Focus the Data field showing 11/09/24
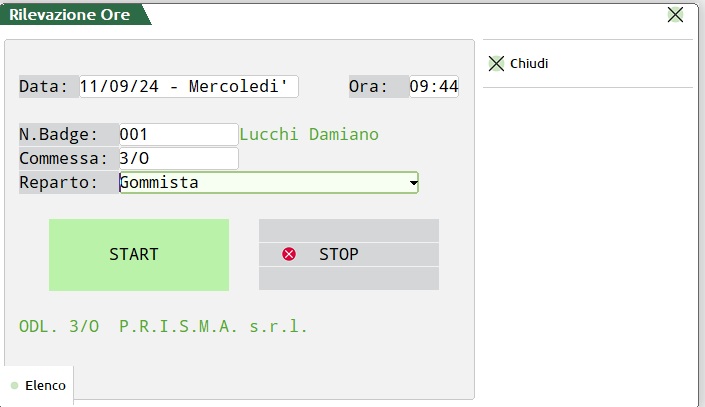The width and height of the screenshot is (705, 407). click(x=189, y=86)
